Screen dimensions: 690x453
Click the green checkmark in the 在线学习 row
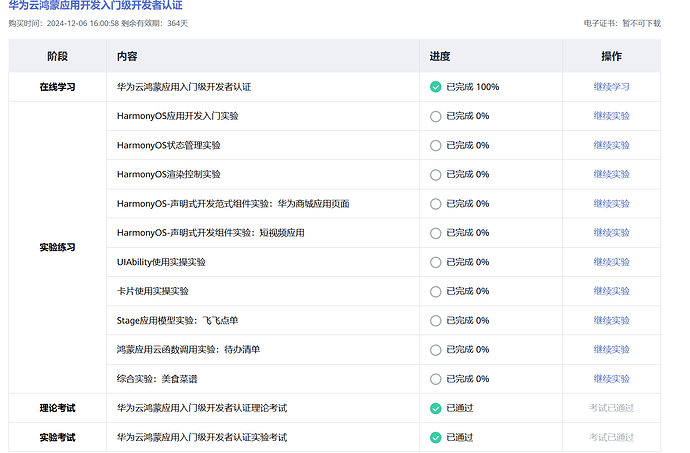(435, 87)
